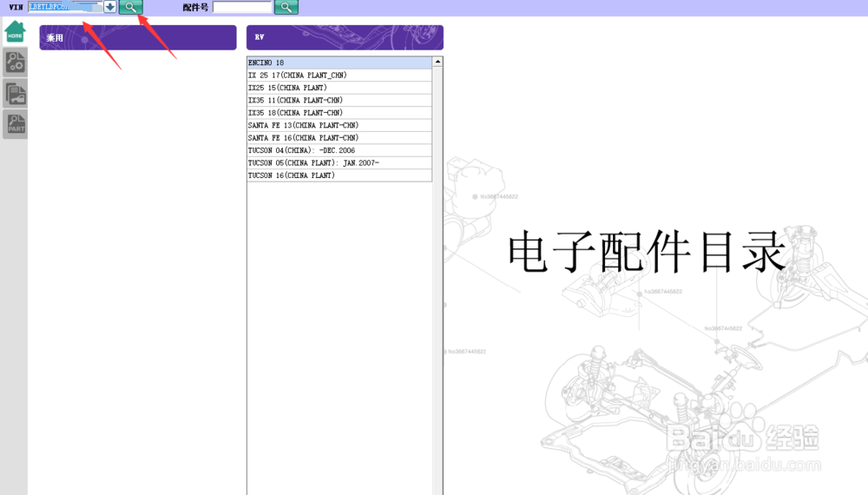Select IX 25 17(CHINA PLANT_CHN)
Image resolution: width=868 pixels, height=495 pixels.
339,76
